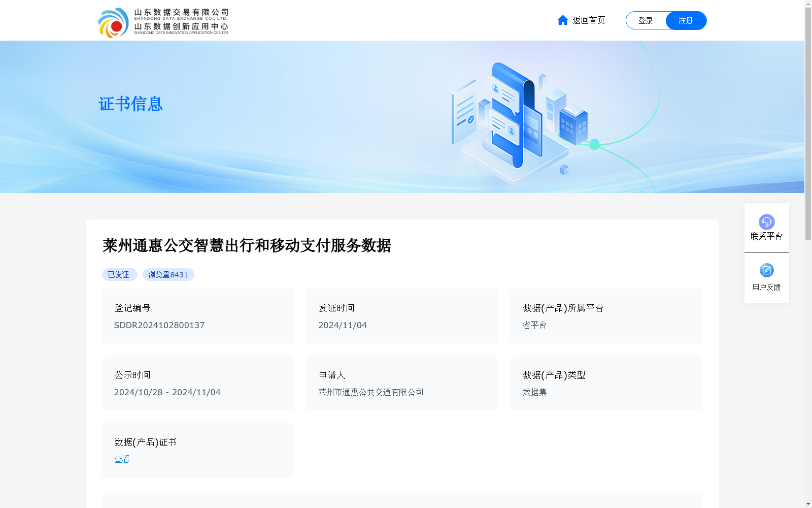Click the scrollbar up arrow

coord(808,4)
